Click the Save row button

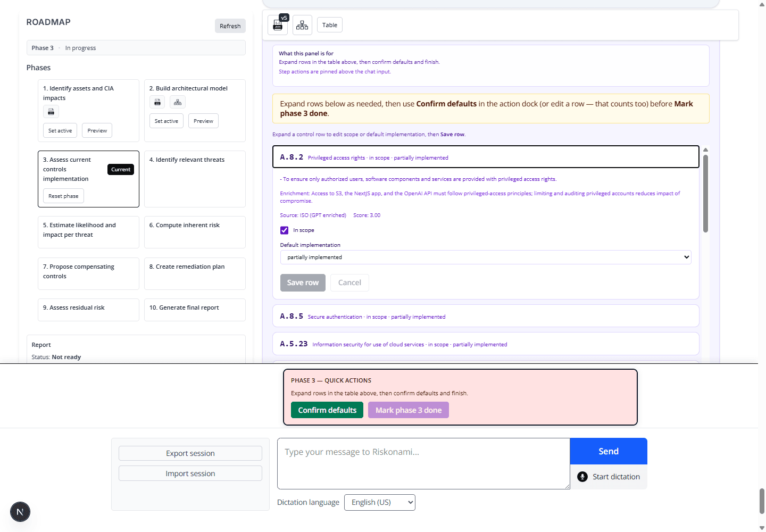pyautogui.click(x=303, y=282)
